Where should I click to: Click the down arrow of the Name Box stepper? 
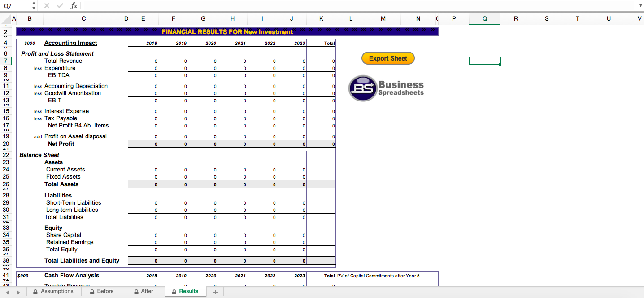(33, 8)
